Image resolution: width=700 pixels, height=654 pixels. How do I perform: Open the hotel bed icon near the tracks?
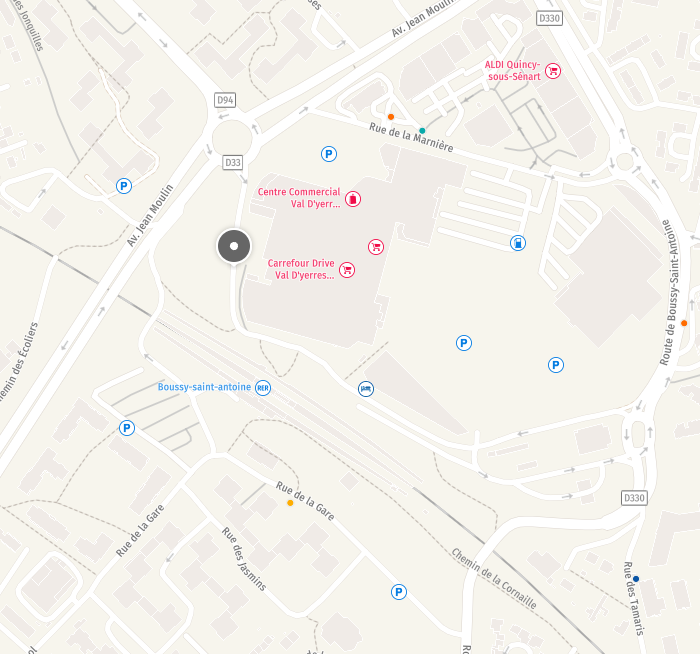click(366, 389)
